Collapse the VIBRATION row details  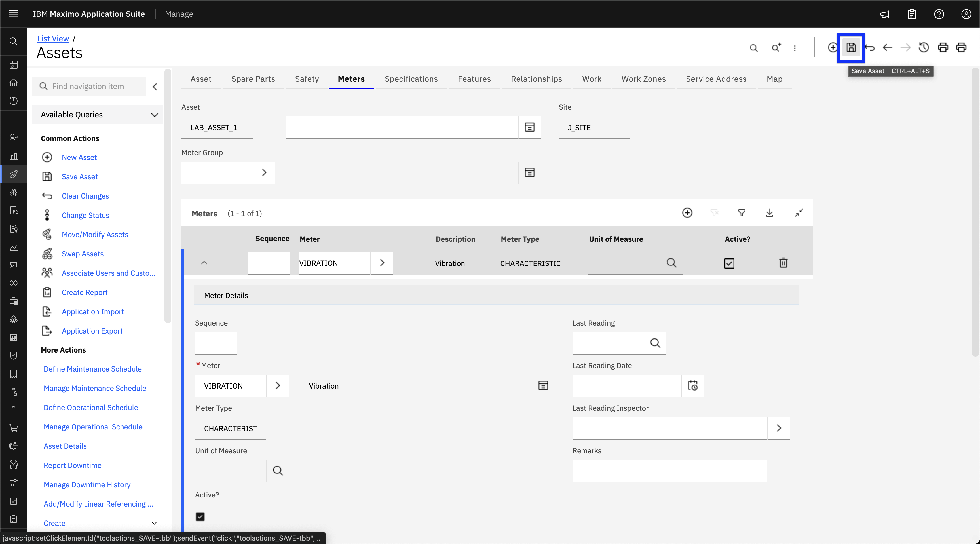tap(204, 263)
